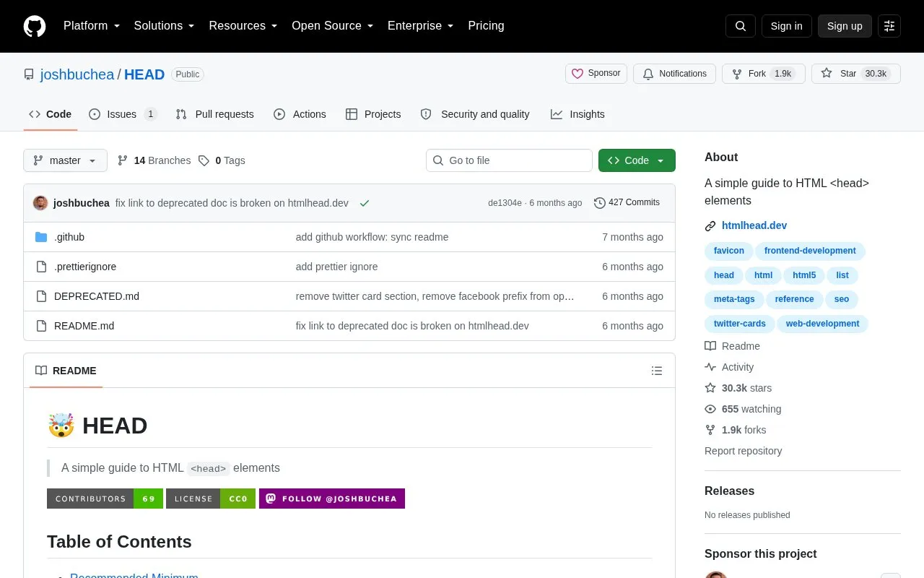Expand the Enterprise menu
Image resolution: width=924 pixels, height=578 pixels.
click(x=421, y=26)
